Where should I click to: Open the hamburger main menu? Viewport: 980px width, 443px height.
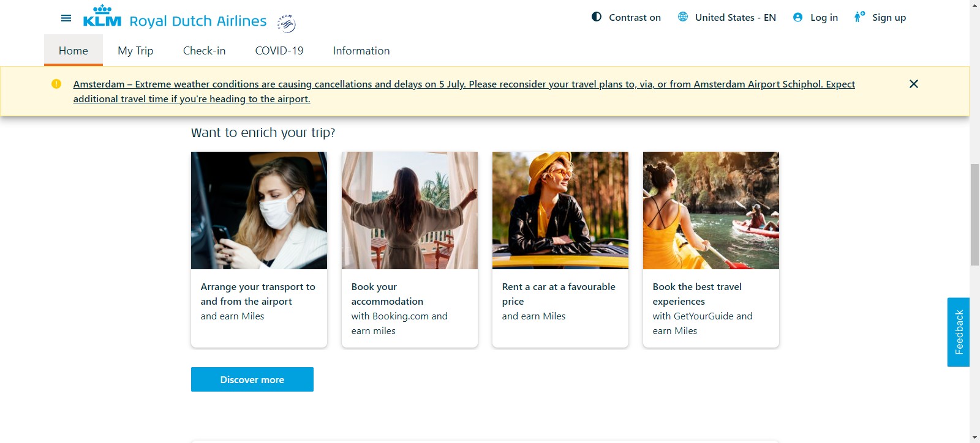pyautogui.click(x=66, y=18)
